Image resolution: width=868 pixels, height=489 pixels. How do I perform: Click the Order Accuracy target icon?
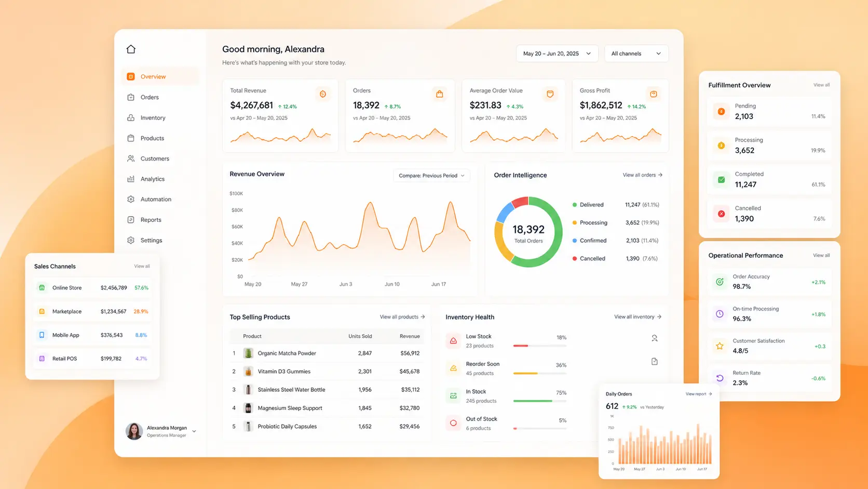(720, 282)
